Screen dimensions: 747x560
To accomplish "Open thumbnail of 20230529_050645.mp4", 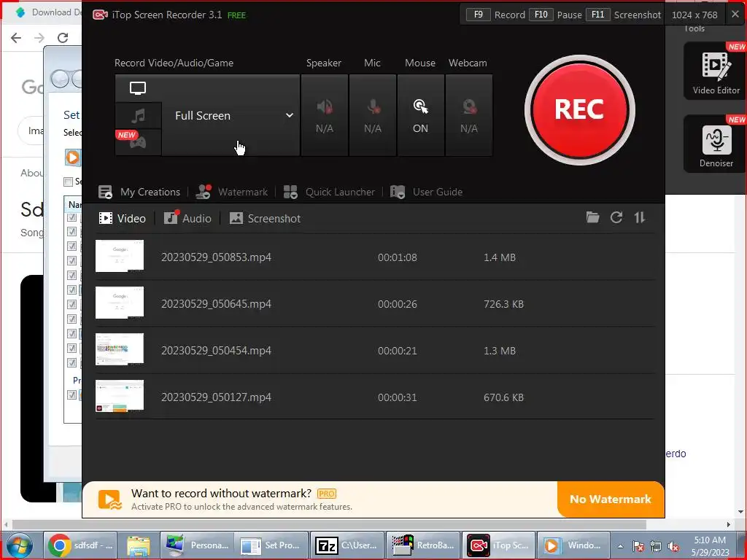I will (120, 303).
